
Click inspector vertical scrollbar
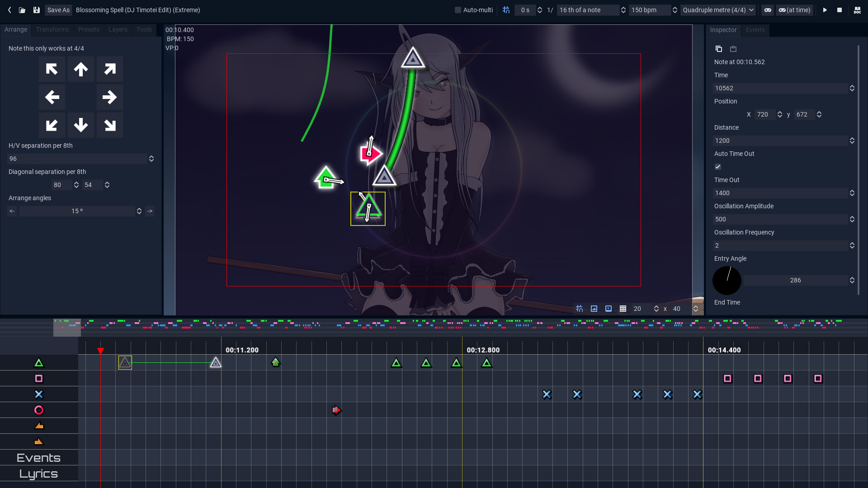tap(859, 169)
